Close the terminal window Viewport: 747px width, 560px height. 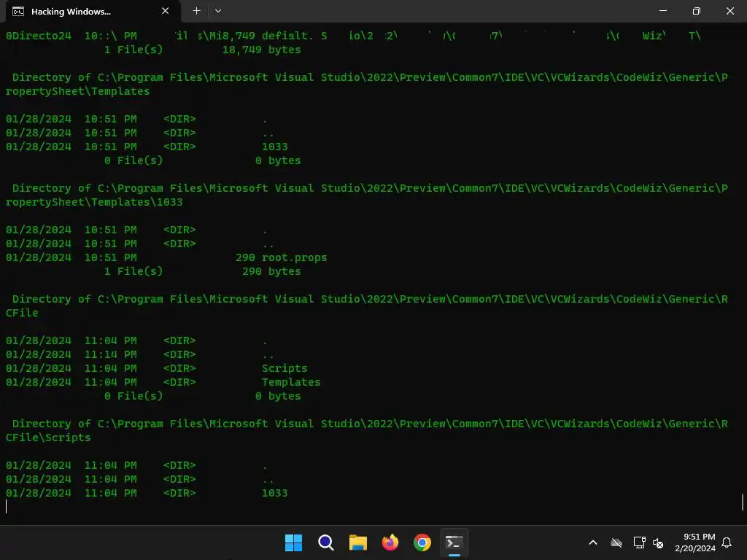729,11
